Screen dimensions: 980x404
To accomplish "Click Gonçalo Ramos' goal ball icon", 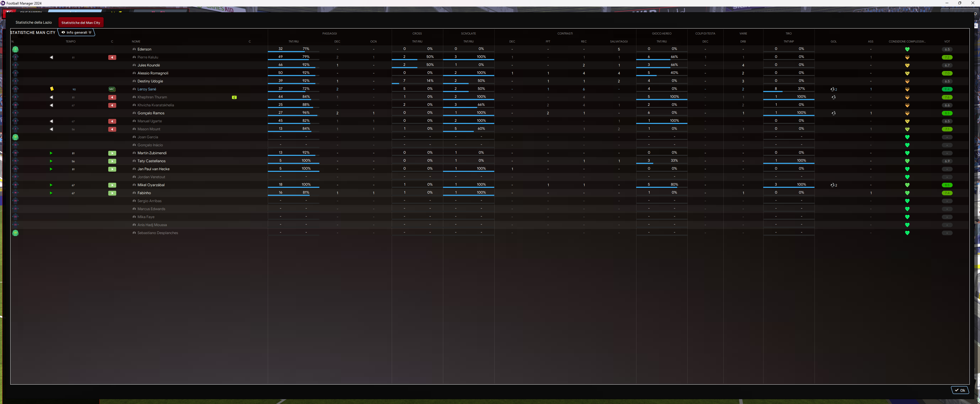I will (834, 113).
